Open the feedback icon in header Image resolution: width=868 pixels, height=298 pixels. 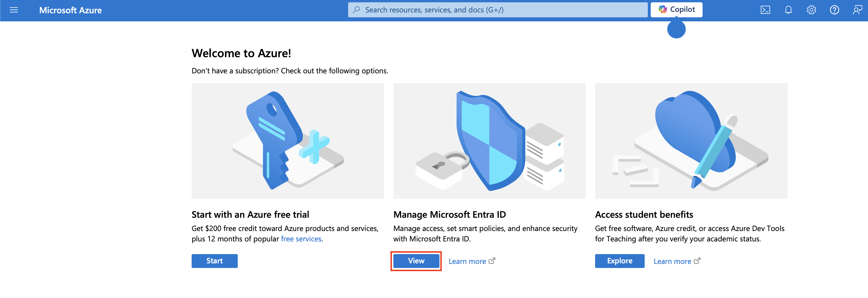point(857,10)
